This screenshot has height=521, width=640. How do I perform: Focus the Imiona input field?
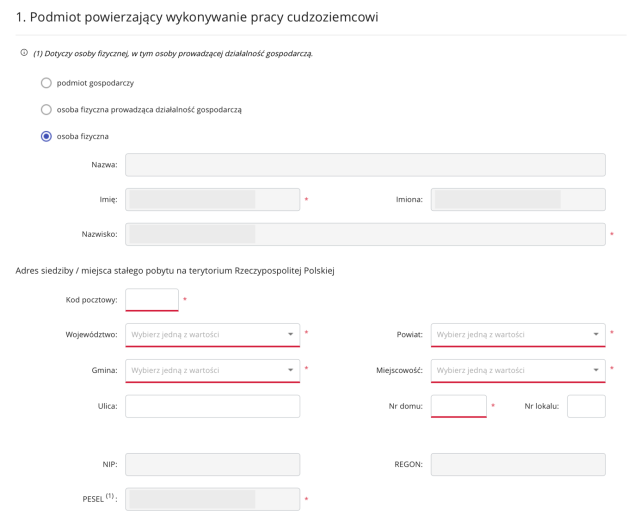(517, 200)
